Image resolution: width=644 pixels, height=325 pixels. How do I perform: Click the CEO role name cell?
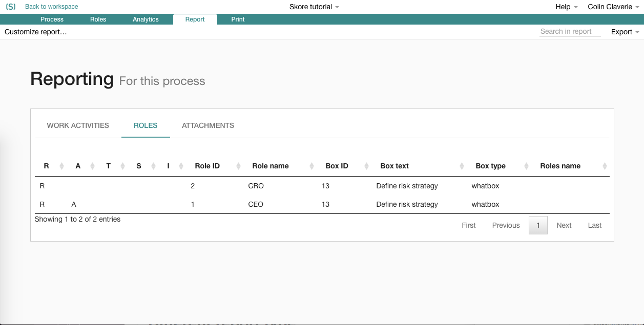(x=256, y=204)
